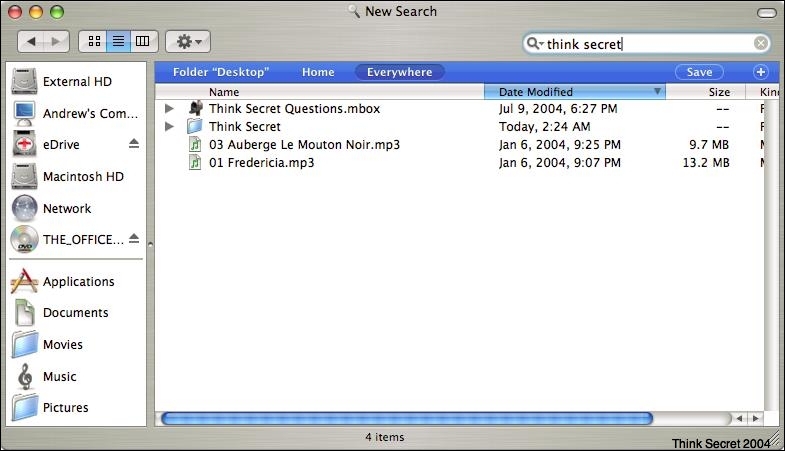Open Macintosh HD in the sidebar
This screenshot has width=785, height=451.
click(x=68, y=177)
